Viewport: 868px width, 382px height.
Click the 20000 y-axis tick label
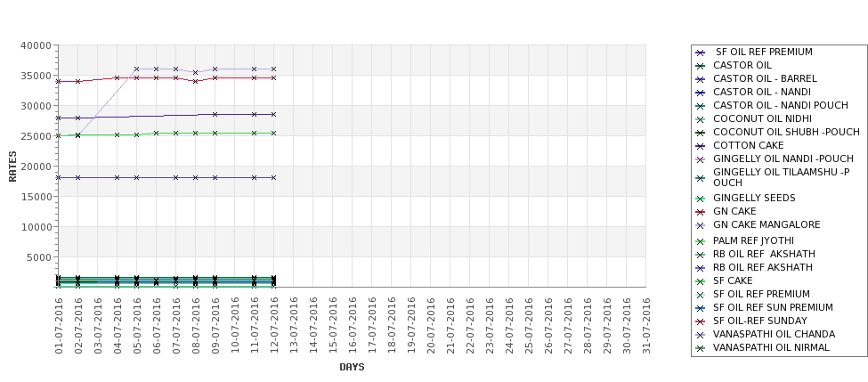36,167
